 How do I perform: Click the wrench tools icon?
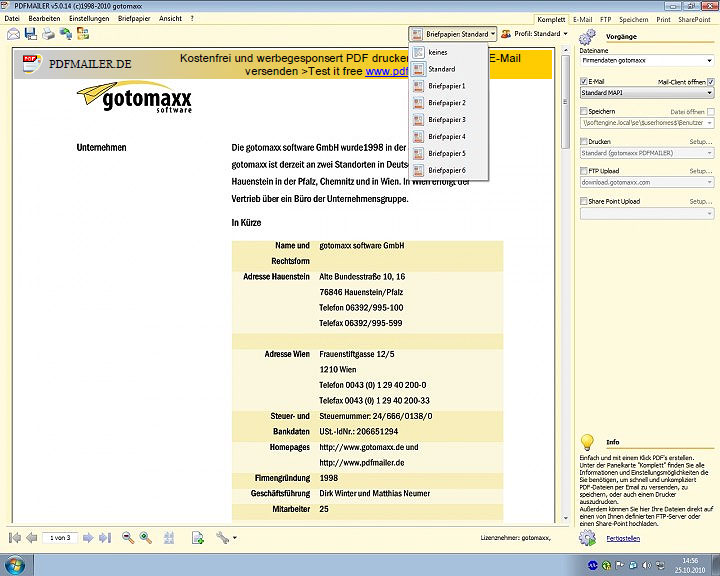pos(222,537)
